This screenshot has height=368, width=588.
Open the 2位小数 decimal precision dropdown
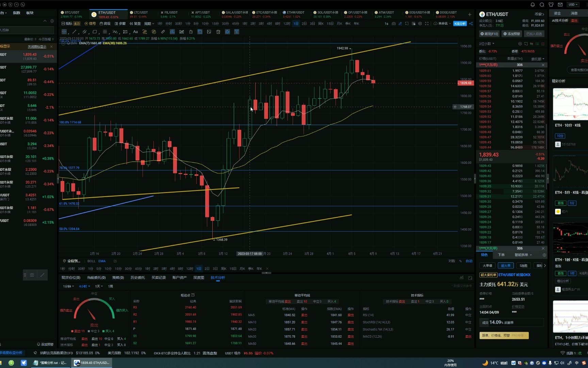click(487, 44)
